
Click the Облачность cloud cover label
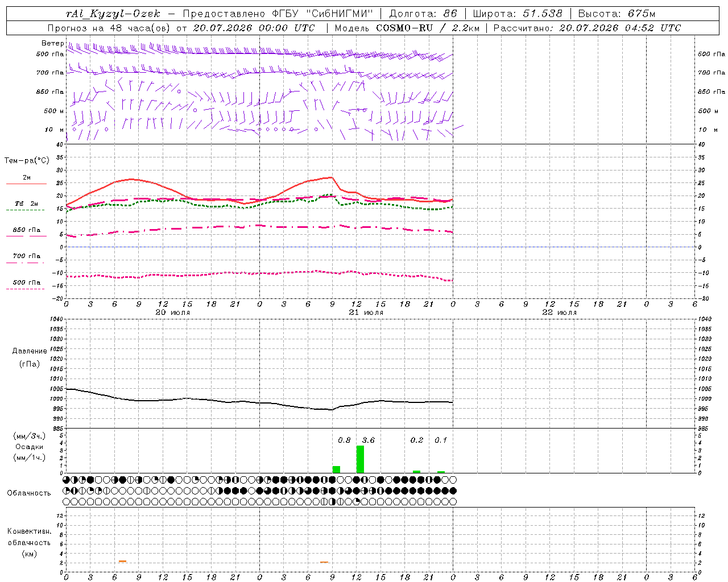click(29, 493)
